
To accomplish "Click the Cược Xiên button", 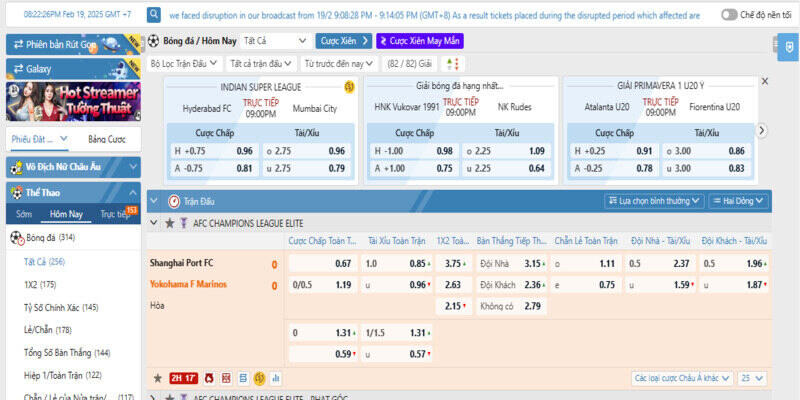I will tap(343, 41).
